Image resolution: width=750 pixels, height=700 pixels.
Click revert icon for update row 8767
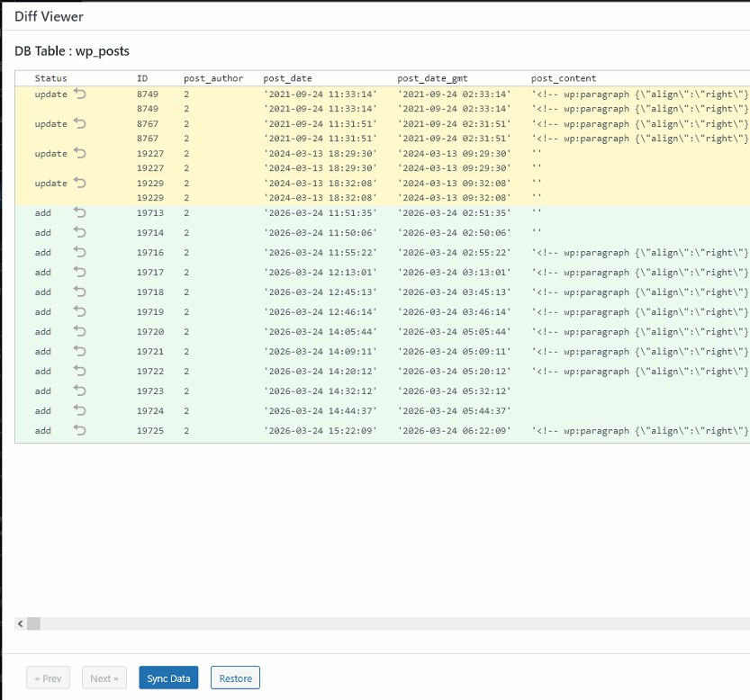pyautogui.click(x=79, y=123)
